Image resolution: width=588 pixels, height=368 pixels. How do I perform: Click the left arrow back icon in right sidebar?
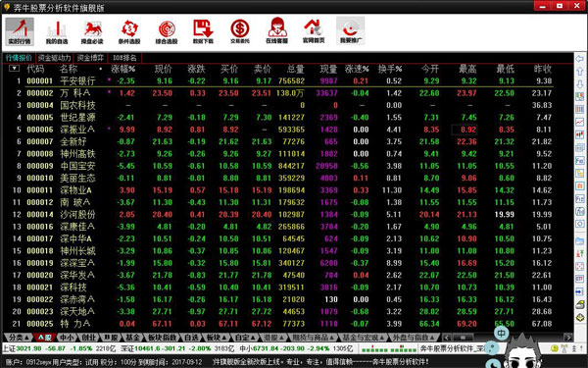580,59
